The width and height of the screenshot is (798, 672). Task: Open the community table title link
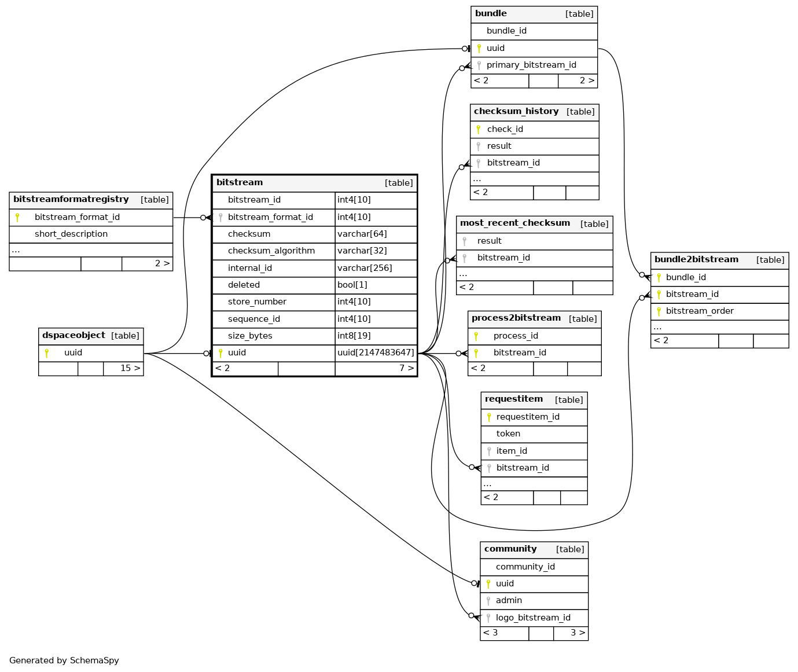pyautogui.click(x=510, y=549)
